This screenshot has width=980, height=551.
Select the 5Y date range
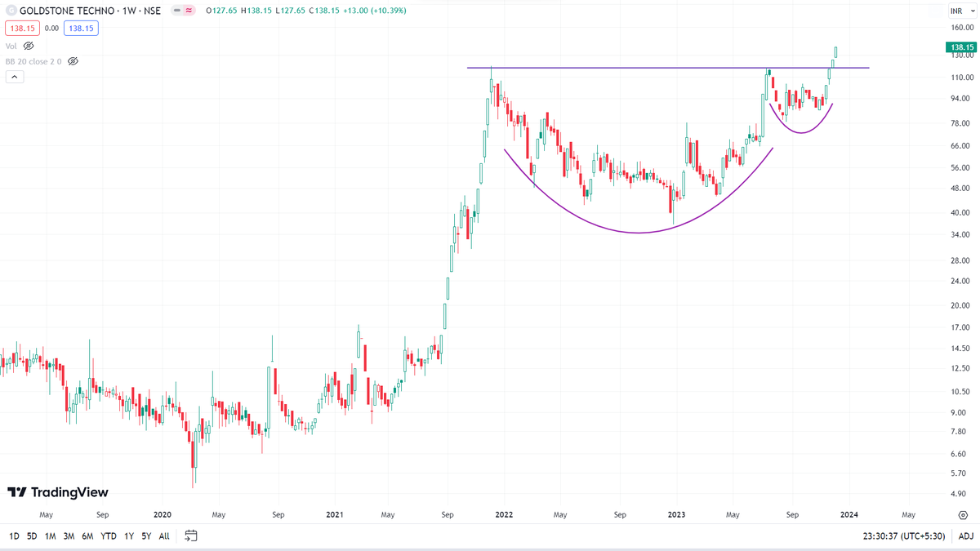click(x=147, y=536)
